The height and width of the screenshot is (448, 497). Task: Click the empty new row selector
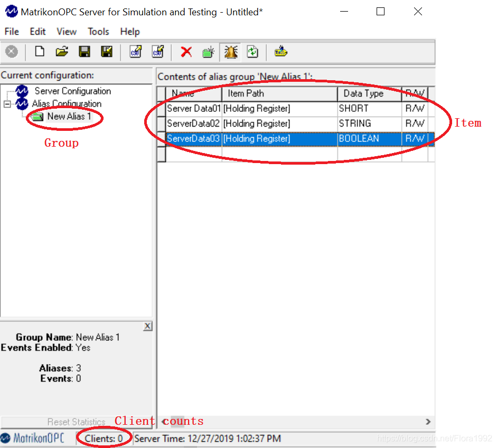click(161, 154)
